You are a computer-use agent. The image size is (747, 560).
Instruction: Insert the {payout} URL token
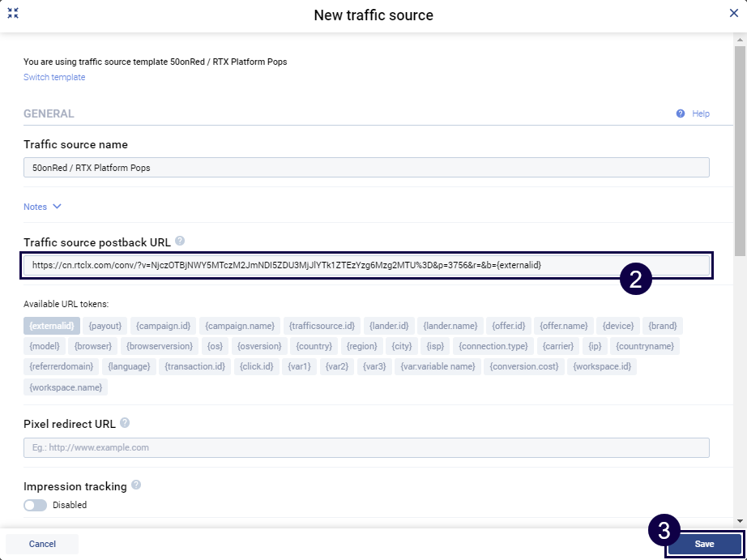coord(105,326)
